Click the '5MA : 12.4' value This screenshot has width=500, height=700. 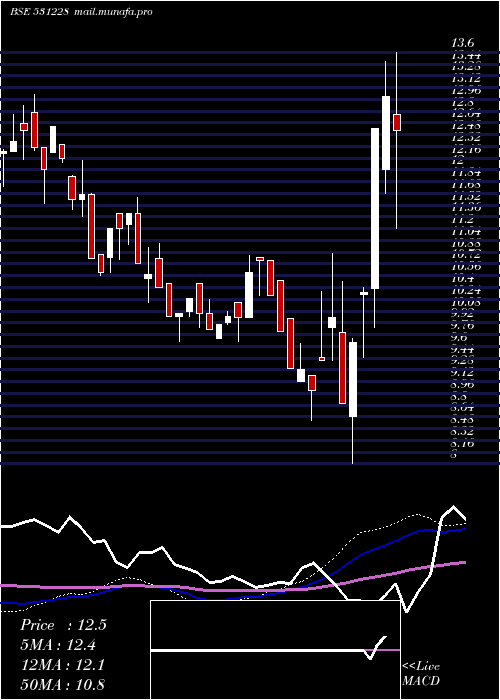click(58, 645)
